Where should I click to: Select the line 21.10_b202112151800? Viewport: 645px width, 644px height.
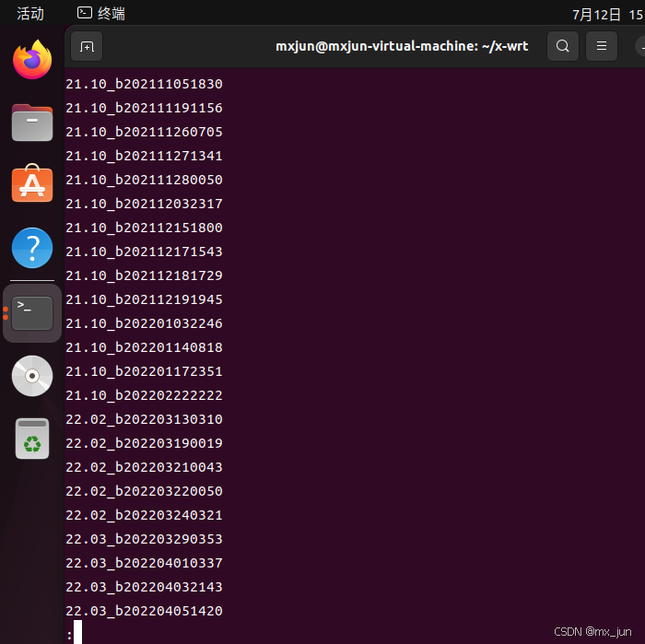[144, 228]
